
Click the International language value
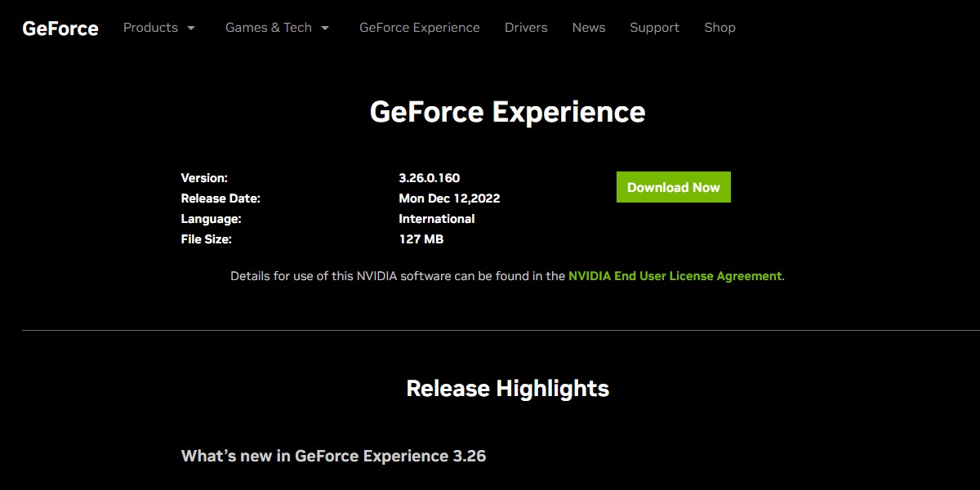436,218
